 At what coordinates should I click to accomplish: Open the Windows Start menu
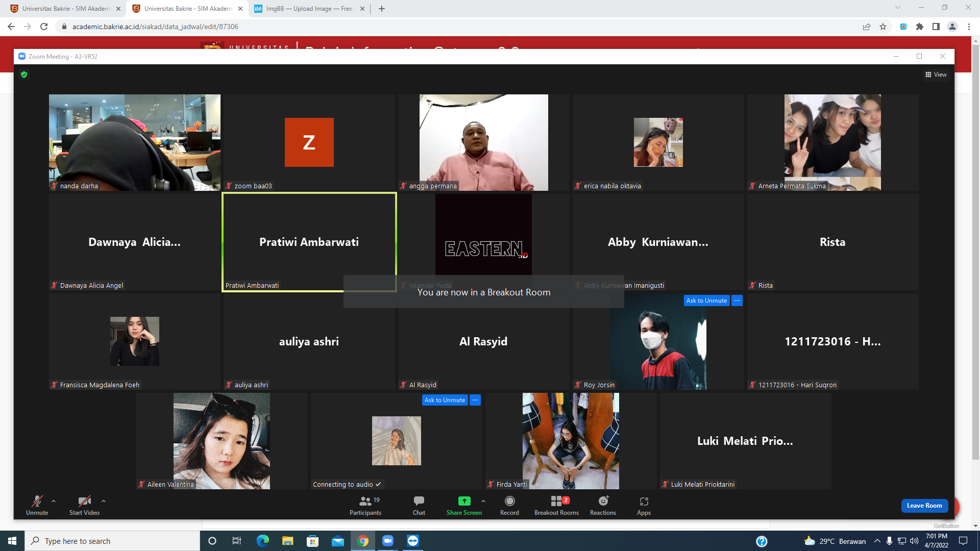[x=12, y=541]
